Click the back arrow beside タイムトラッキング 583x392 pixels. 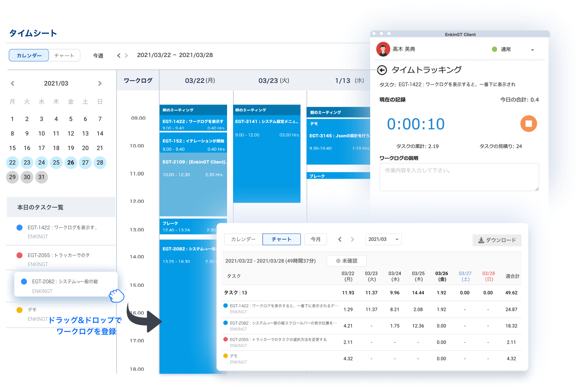(x=382, y=70)
